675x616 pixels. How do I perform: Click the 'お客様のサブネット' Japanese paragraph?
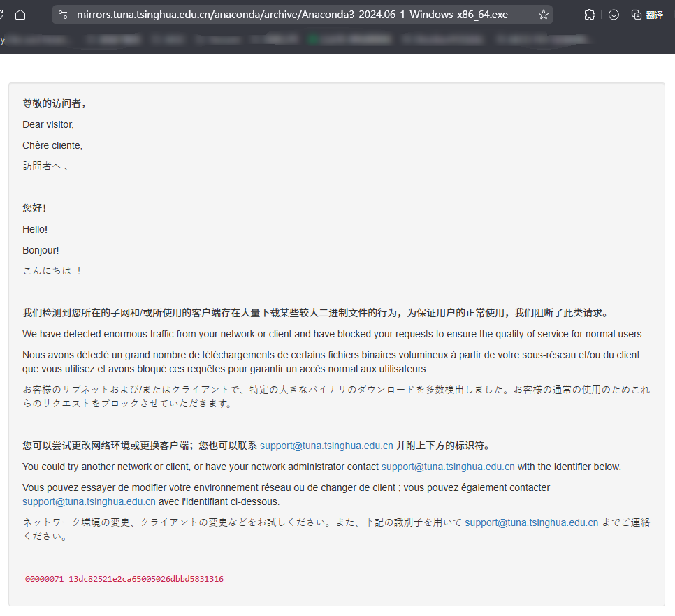pyautogui.click(x=336, y=396)
